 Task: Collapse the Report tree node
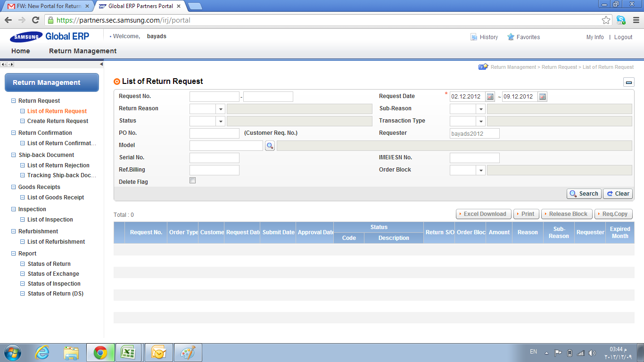click(x=14, y=254)
